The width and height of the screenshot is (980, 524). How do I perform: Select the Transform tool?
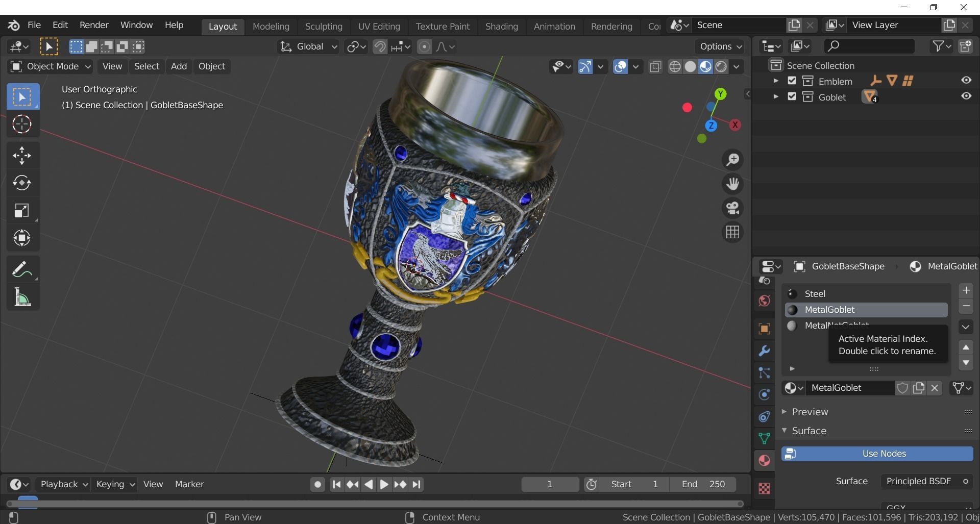(x=22, y=238)
